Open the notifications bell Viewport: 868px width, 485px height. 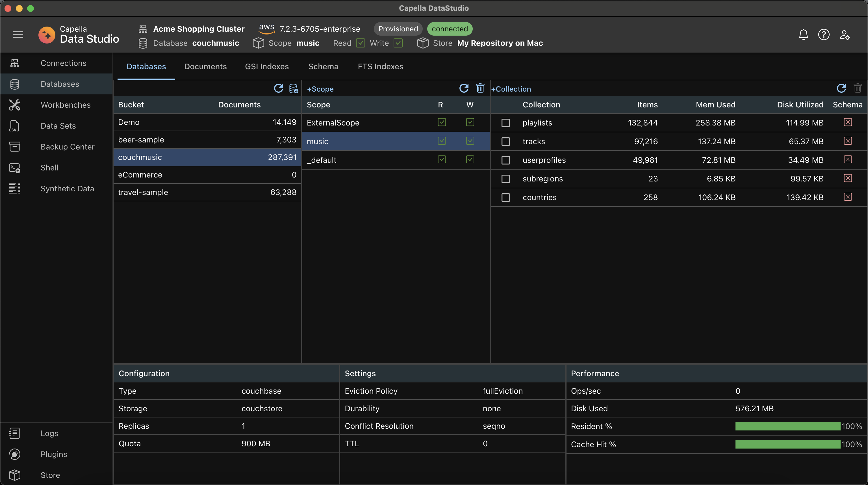[x=803, y=34]
